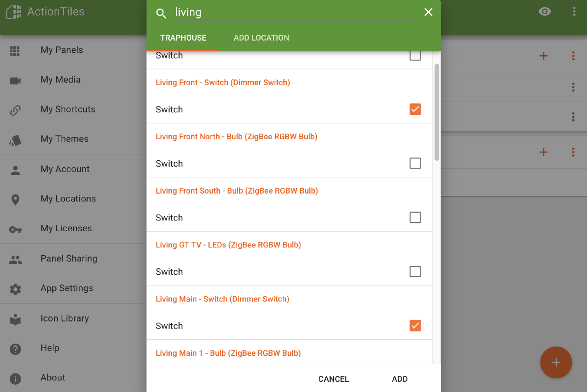Click the Help question mark icon
Image resolution: width=587 pixels, height=392 pixels.
[15, 349]
